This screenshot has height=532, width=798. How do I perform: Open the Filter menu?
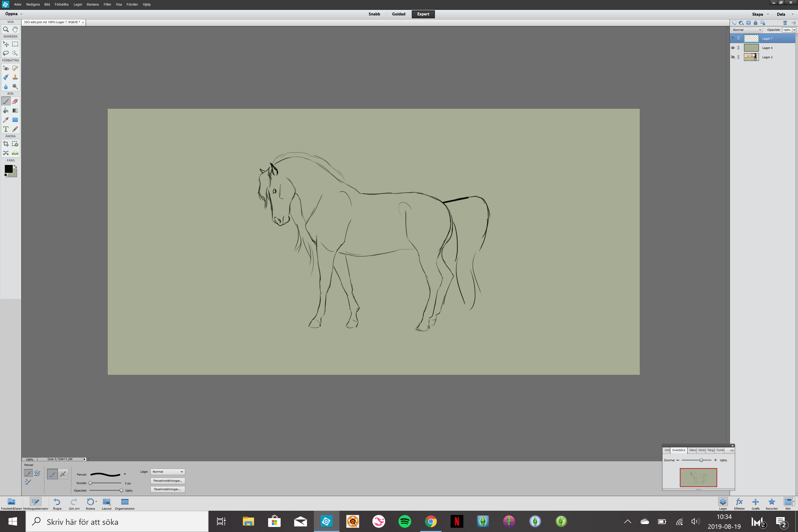(107, 5)
